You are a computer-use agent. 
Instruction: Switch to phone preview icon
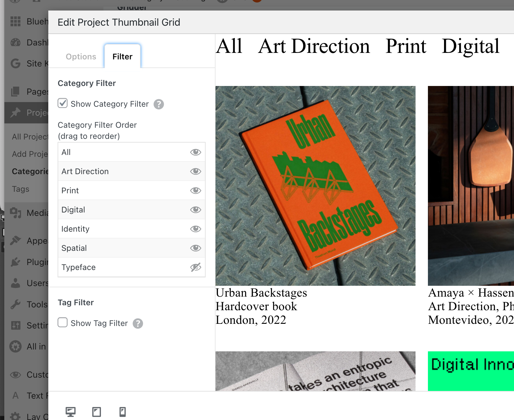[123, 412]
